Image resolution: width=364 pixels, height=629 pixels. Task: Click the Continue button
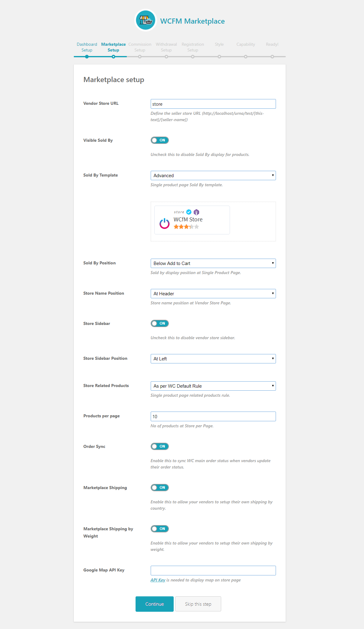155,604
